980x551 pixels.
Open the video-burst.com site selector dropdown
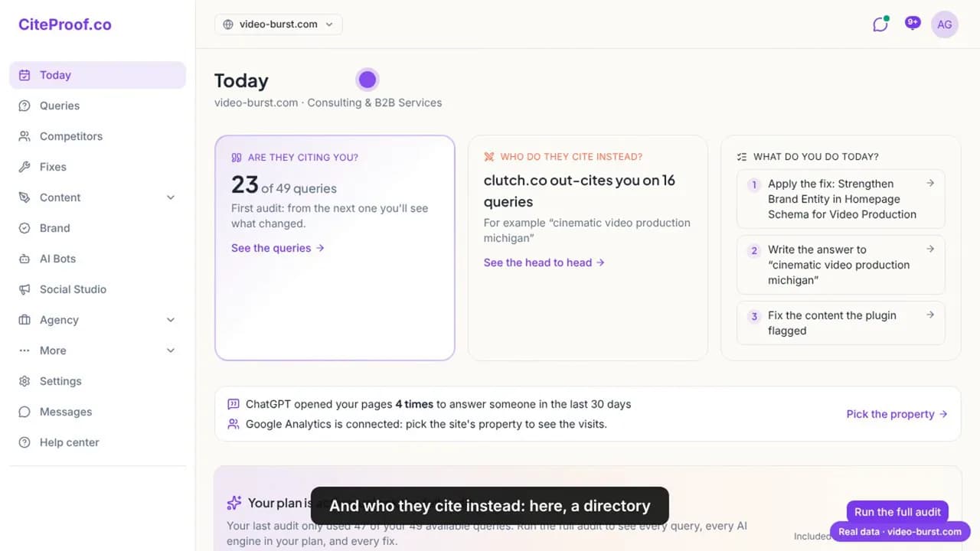[279, 24]
